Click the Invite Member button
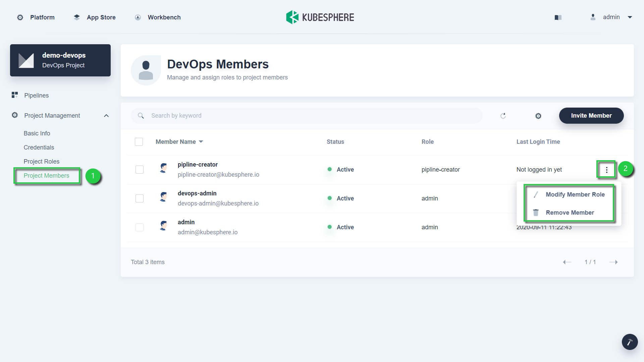 (591, 116)
